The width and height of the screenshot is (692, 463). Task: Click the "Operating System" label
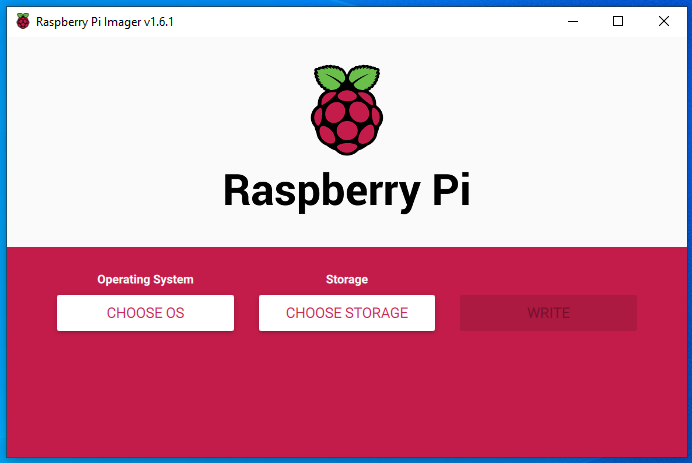tap(145, 279)
